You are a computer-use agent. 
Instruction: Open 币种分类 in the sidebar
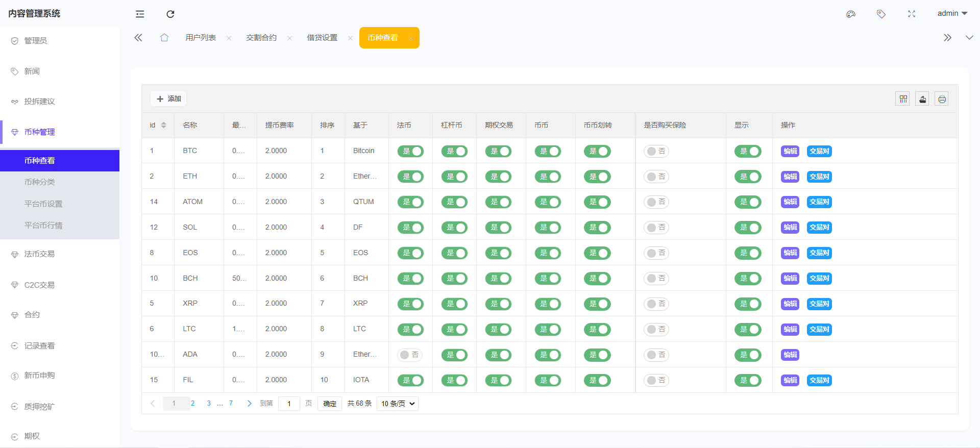tap(40, 182)
